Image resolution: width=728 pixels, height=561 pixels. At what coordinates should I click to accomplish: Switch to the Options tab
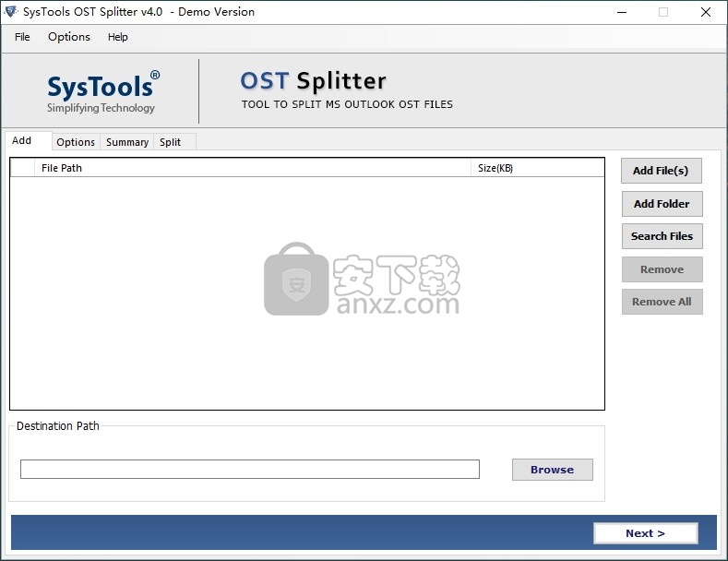click(76, 142)
